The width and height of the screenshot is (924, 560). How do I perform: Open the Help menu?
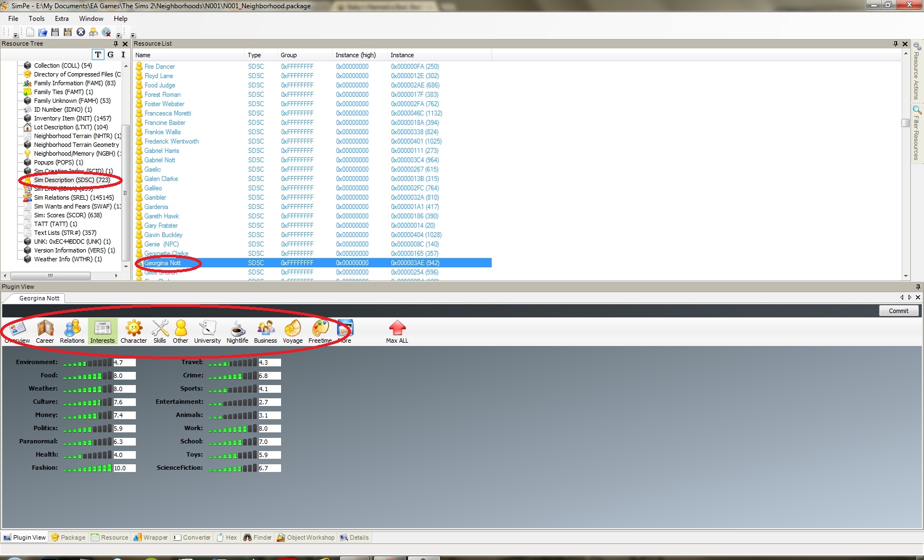point(120,19)
